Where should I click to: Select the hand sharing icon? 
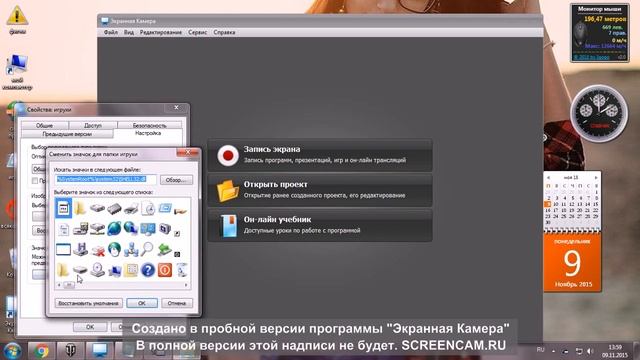(180, 210)
